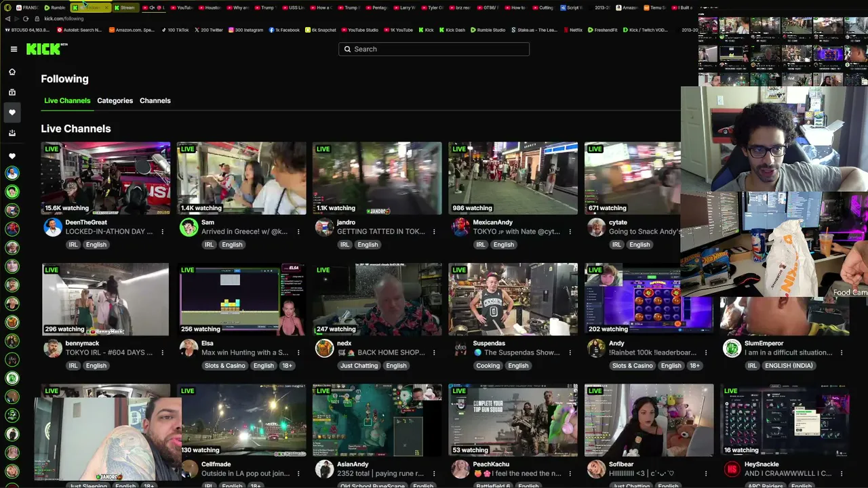The height and width of the screenshot is (488, 868).
Task: Open the FreshandFit bookmark
Action: [602, 30]
